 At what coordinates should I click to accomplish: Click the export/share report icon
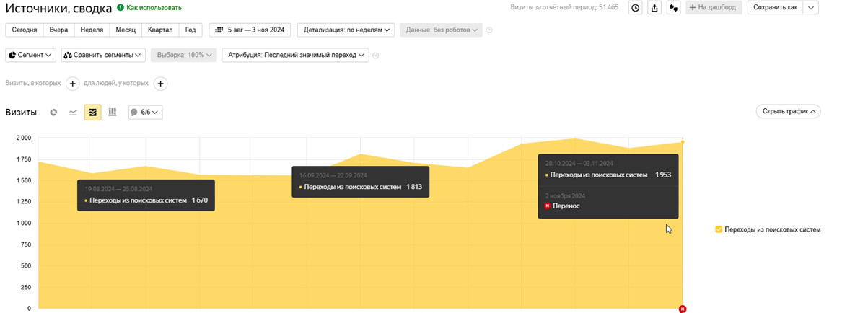click(x=654, y=8)
